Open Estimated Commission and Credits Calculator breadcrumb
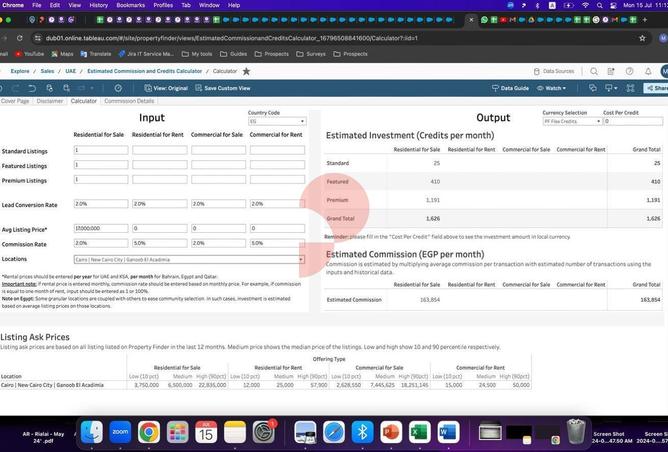The width and height of the screenshot is (668, 452). click(x=144, y=71)
